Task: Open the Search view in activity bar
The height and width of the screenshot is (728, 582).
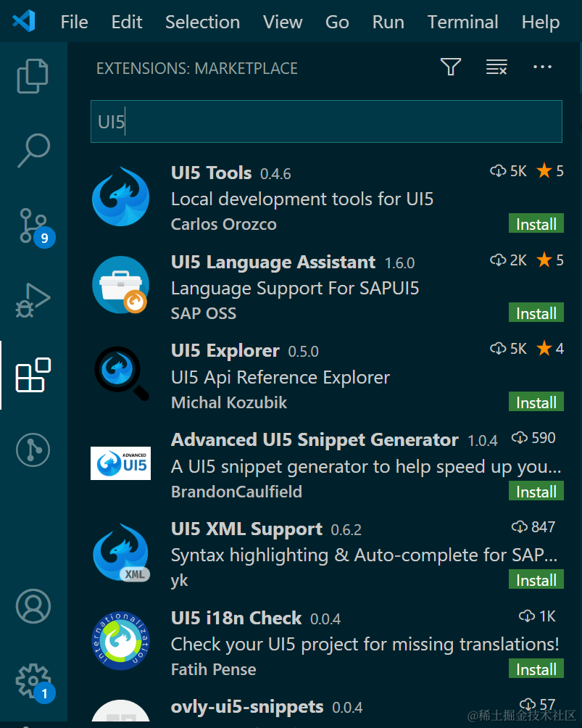Action: click(33, 150)
